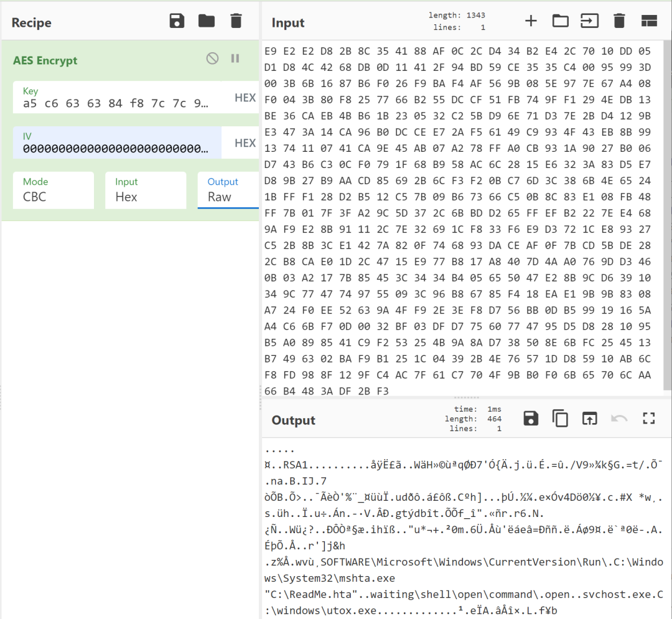Save the output to a file

531,419
